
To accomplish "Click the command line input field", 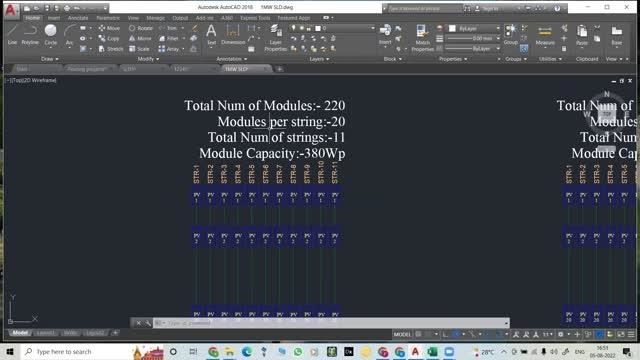I will [331, 323].
